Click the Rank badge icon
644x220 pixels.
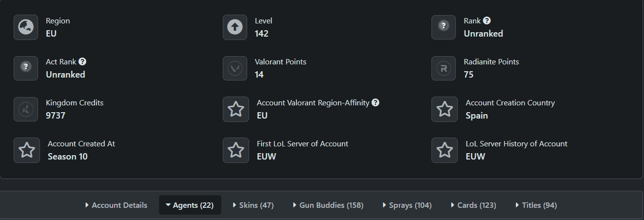click(x=444, y=27)
